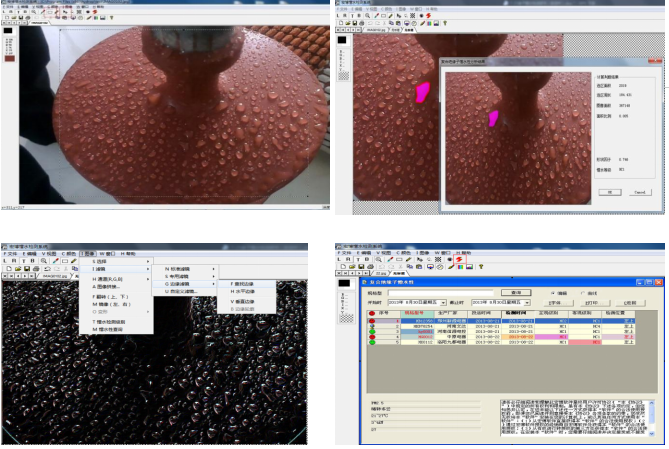Screen dimensions: 669x449
Task: Click the black color swatch beside the analysis image
Action: (343, 42)
